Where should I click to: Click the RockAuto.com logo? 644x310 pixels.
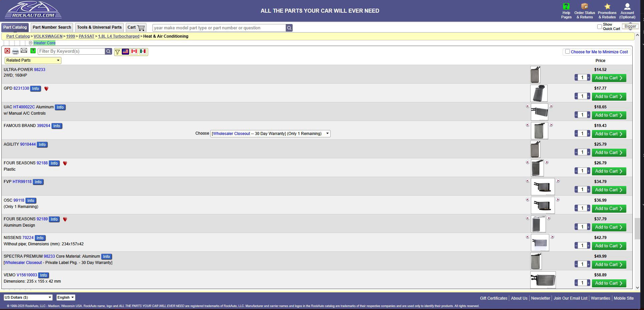[33, 10]
